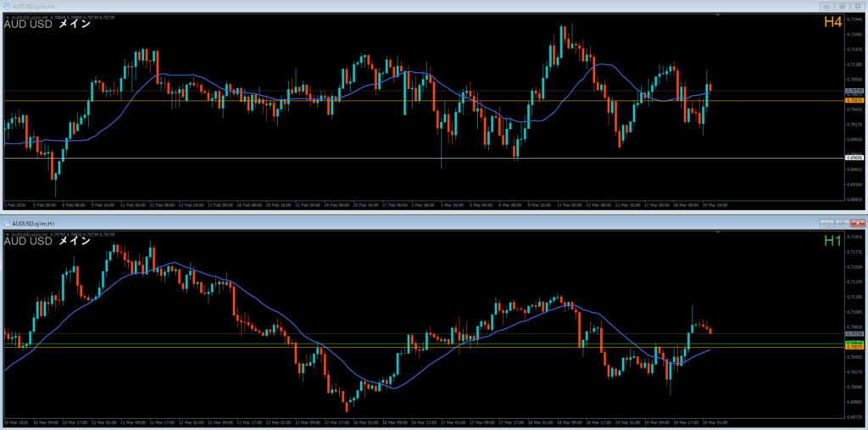Click the green H1 timeframe label
The width and height of the screenshot is (868, 430).
point(832,241)
